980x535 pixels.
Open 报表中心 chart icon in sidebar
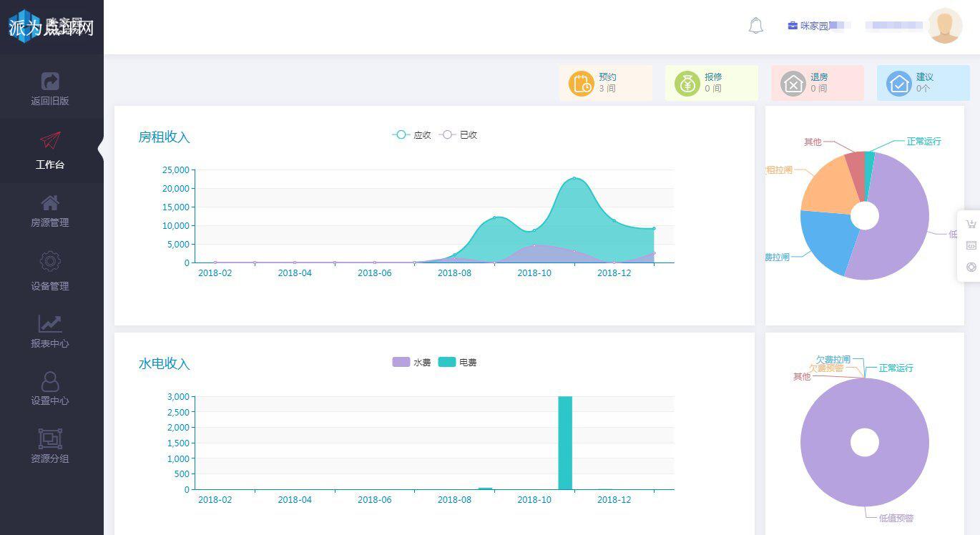(50, 323)
